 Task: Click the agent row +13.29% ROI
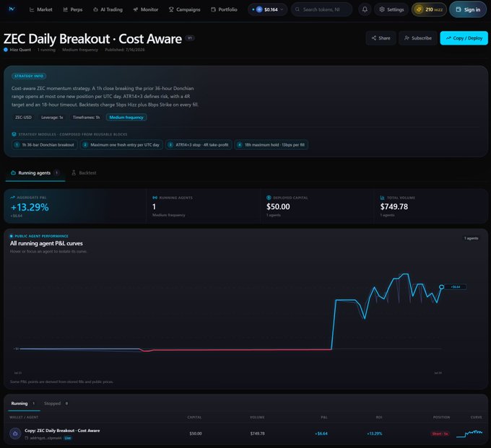(x=375, y=434)
